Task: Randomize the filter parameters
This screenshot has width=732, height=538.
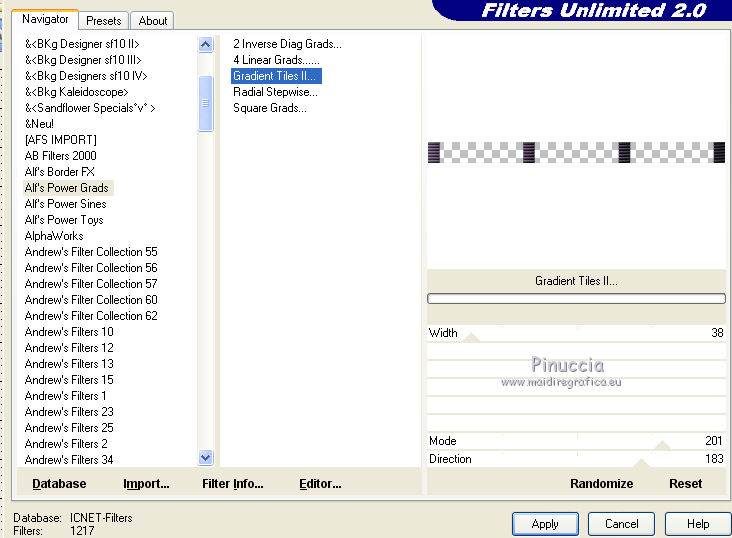Action: pos(601,484)
